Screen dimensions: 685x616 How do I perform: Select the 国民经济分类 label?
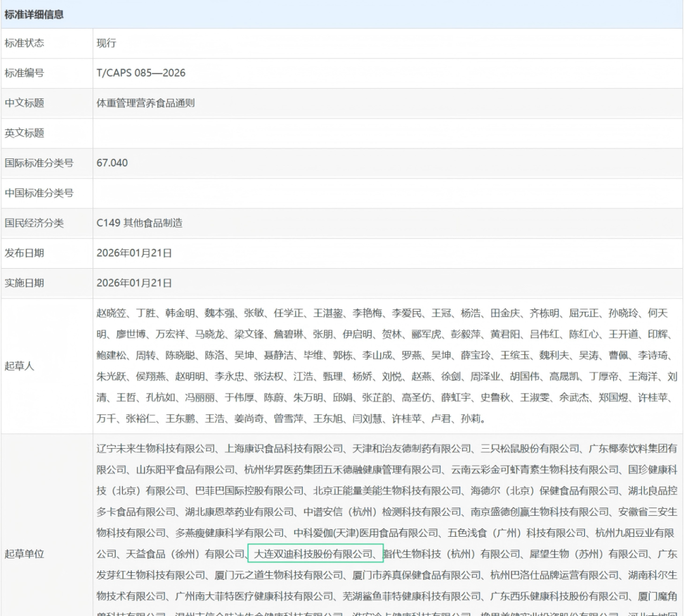point(34,223)
